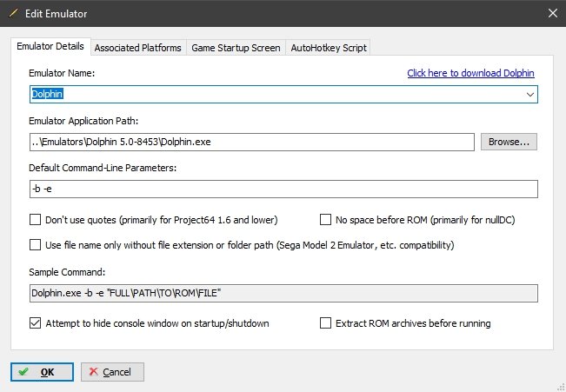Enable Don't use quotes checkbox
The height and width of the screenshot is (392, 566).
tap(35, 219)
